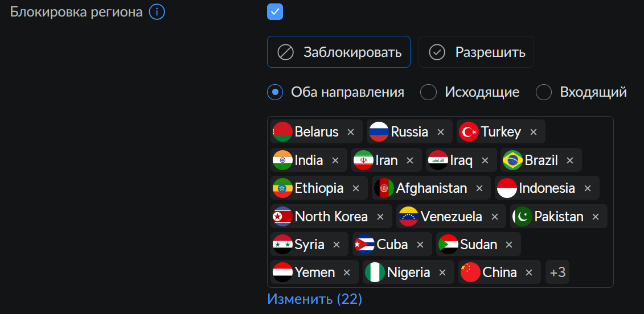
Task: Click the Turkey flag icon
Action: tap(469, 132)
